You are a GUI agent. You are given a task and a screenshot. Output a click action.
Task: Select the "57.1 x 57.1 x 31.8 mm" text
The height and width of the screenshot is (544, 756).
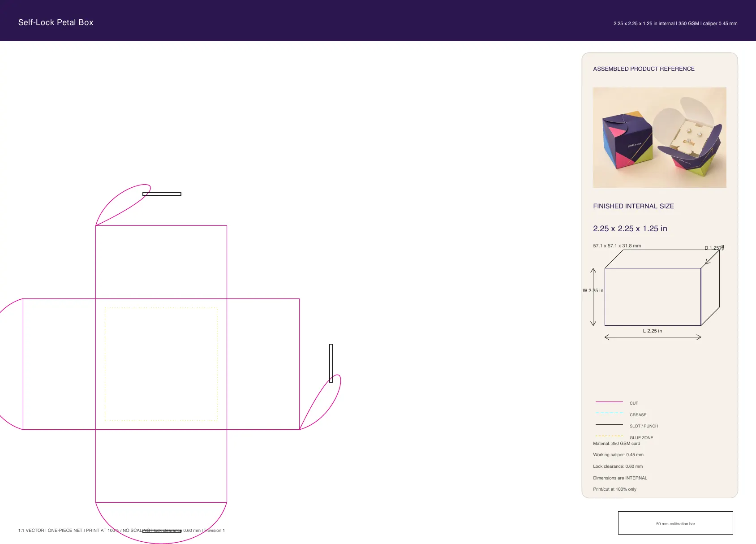(x=617, y=246)
